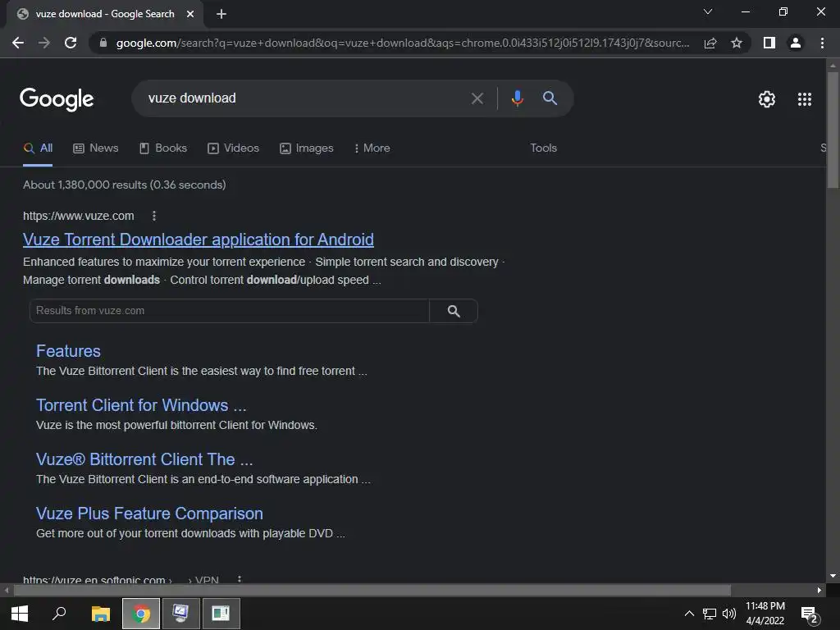Screen dimensions: 840x630
Task: Focus the Results from vuze.com field
Action: coord(230,311)
